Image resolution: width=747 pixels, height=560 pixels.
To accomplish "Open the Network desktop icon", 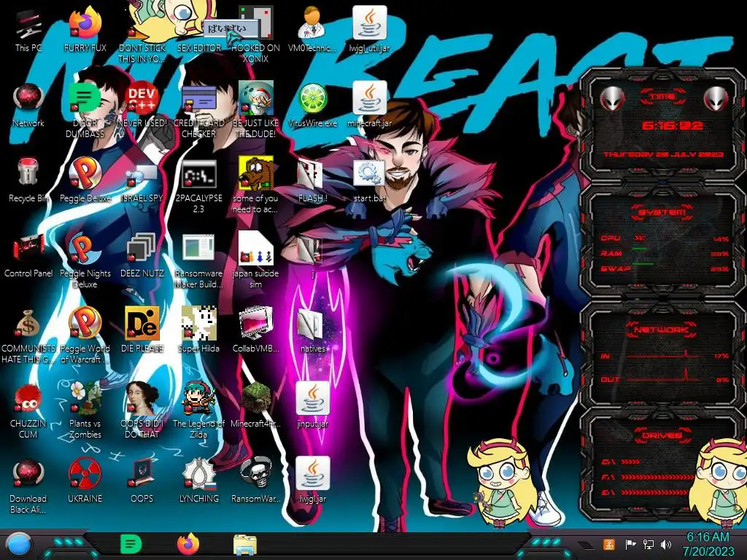I will [x=28, y=105].
